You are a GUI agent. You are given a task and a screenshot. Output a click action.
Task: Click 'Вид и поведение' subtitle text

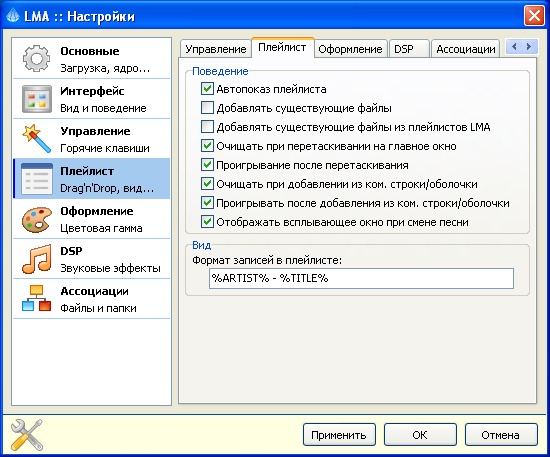coord(103,108)
